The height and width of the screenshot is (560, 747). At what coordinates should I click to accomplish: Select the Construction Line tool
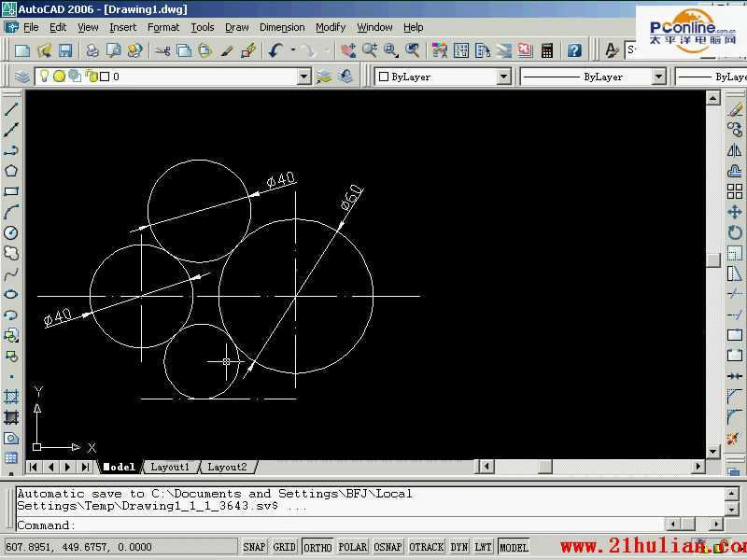coord(11,130)
